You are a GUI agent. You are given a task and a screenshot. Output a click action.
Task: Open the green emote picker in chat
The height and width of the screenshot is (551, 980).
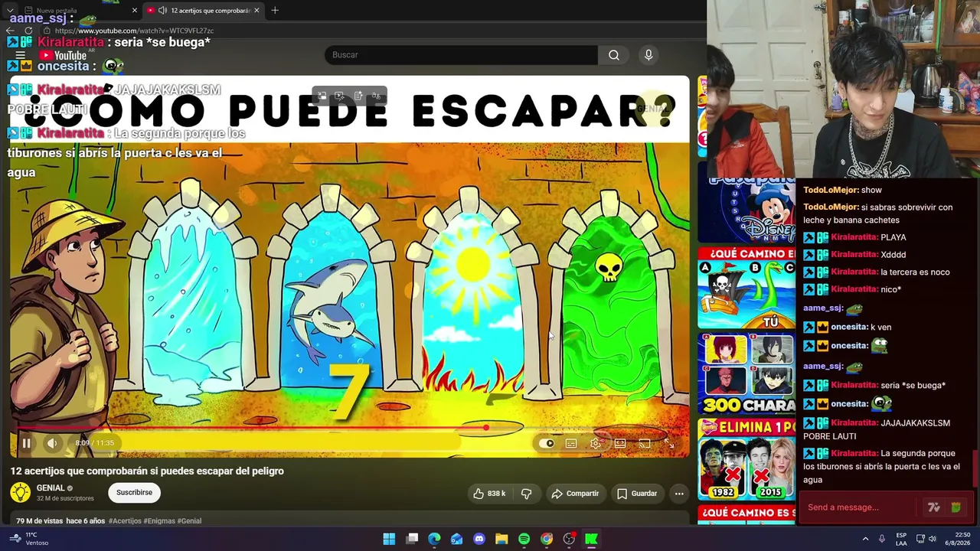(955, 507)
